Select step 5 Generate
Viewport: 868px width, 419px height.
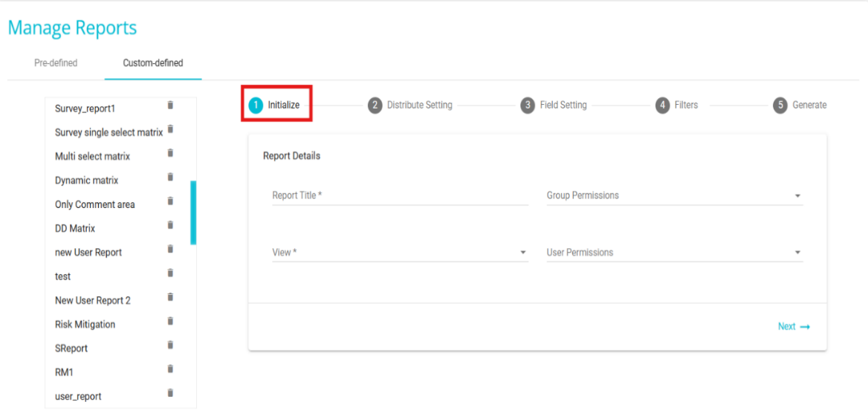click(x=800, y=105)
